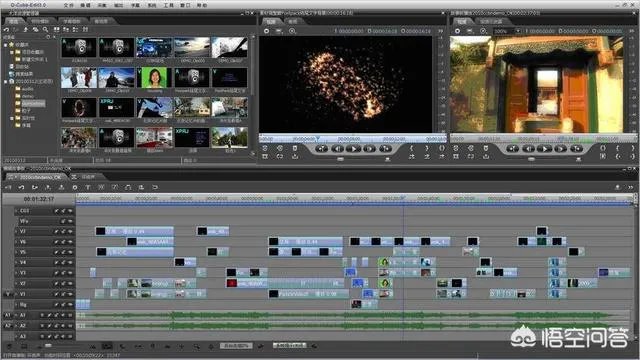Expand the Bg track header arrow
The height and width of the screenshot is (360, 640).
click(x=16, y=304)
